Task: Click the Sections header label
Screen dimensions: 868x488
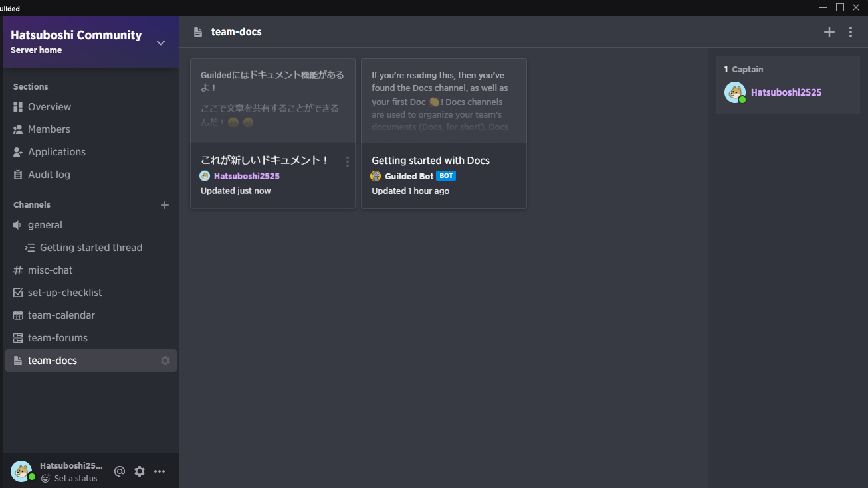Action: pos(31,87)
